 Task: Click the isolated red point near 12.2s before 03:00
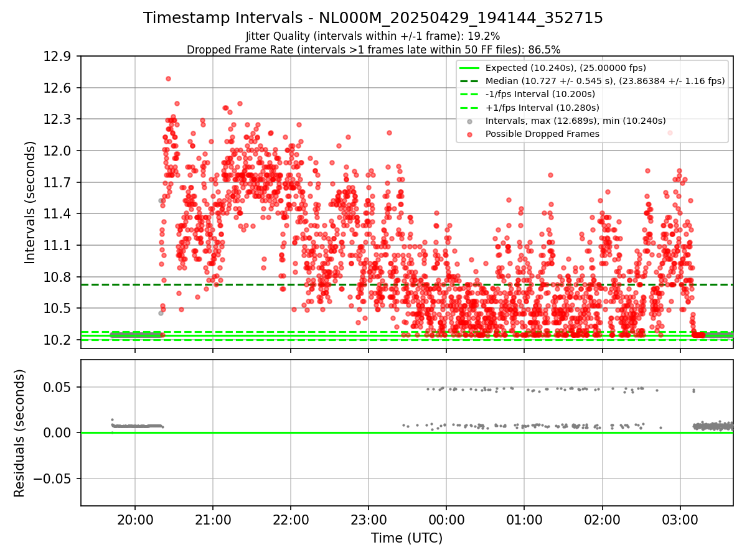click(670, 133)
